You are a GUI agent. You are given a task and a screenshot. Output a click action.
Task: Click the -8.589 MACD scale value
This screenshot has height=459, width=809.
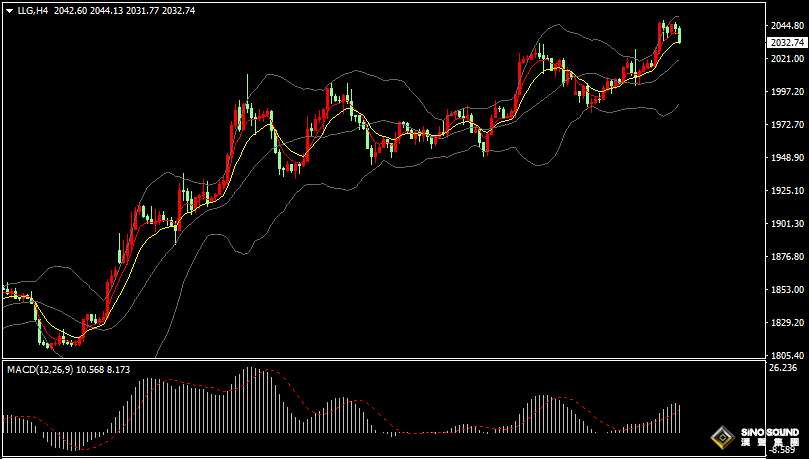point(782,451)
